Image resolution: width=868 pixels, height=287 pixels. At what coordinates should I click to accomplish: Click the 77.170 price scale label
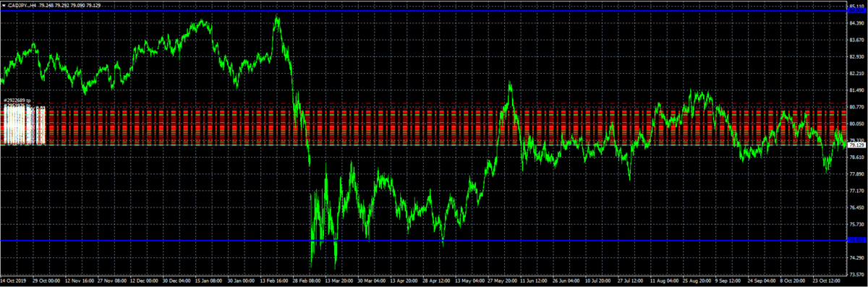click(x=856, y=191)
